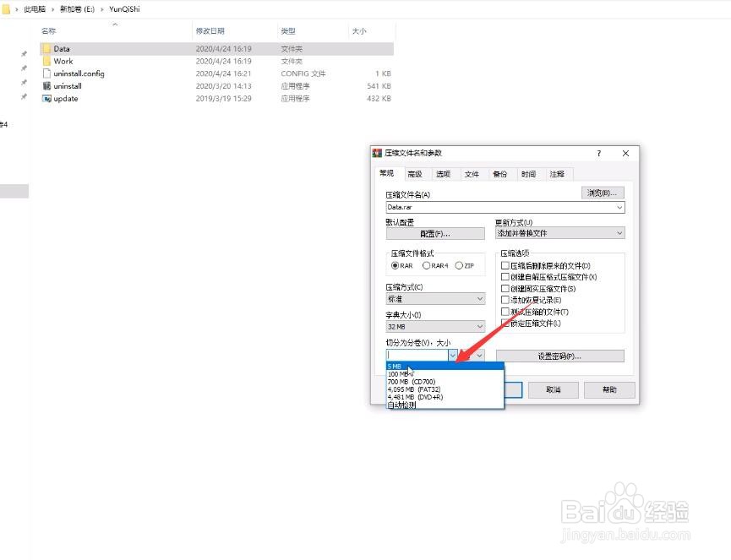Click the 浏览 browse button
Viewport: 731px width, 560px height.
(603, 193)
